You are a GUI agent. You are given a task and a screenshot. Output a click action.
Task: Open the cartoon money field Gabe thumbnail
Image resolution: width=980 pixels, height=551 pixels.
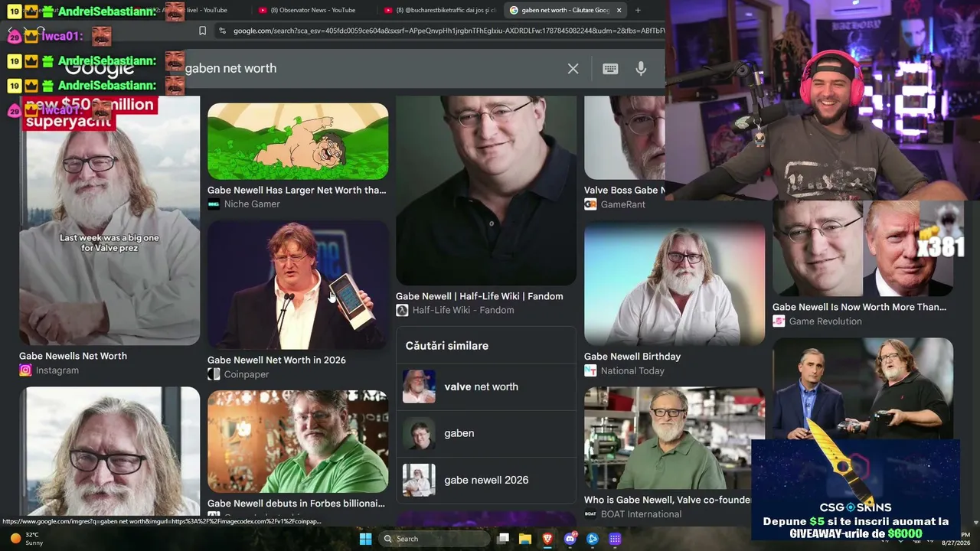[298, 142]
